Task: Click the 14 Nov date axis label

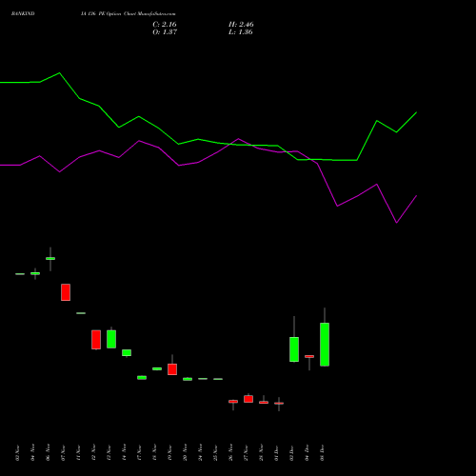Action: point(124,452)
